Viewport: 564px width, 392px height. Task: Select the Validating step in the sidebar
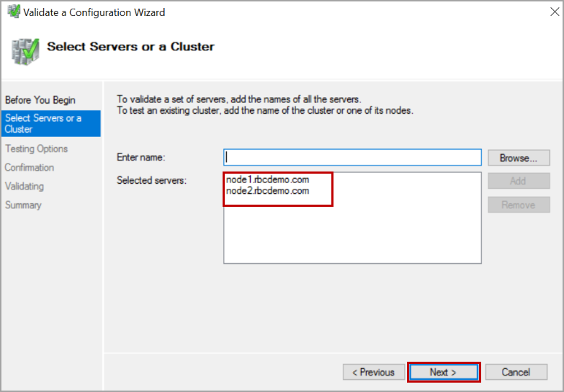pyautogui.click(x=24, y=186)
